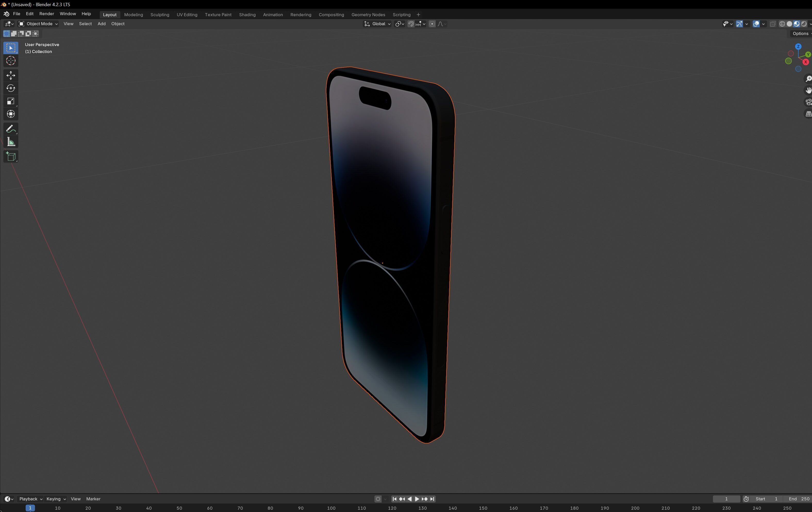The image size is (812, 512).
Task: Set selection mode to intersect
Action: point(35,33)
